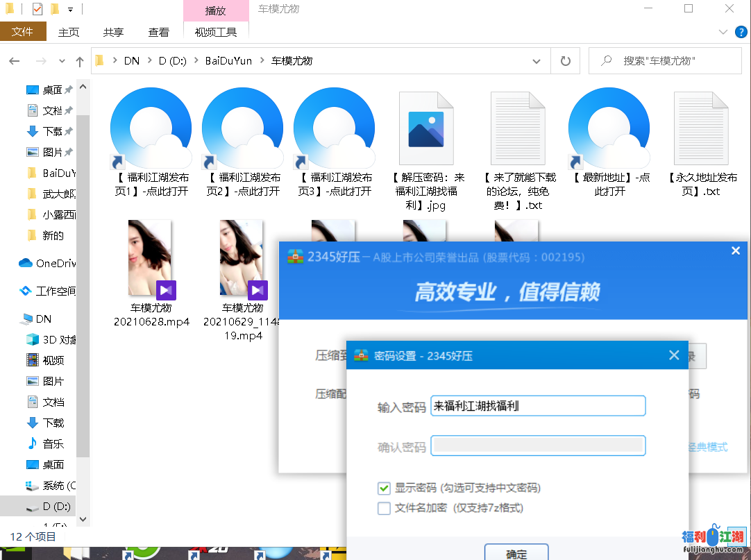Refresh the current folder view
751x560 pixels.
coord(565,61)
